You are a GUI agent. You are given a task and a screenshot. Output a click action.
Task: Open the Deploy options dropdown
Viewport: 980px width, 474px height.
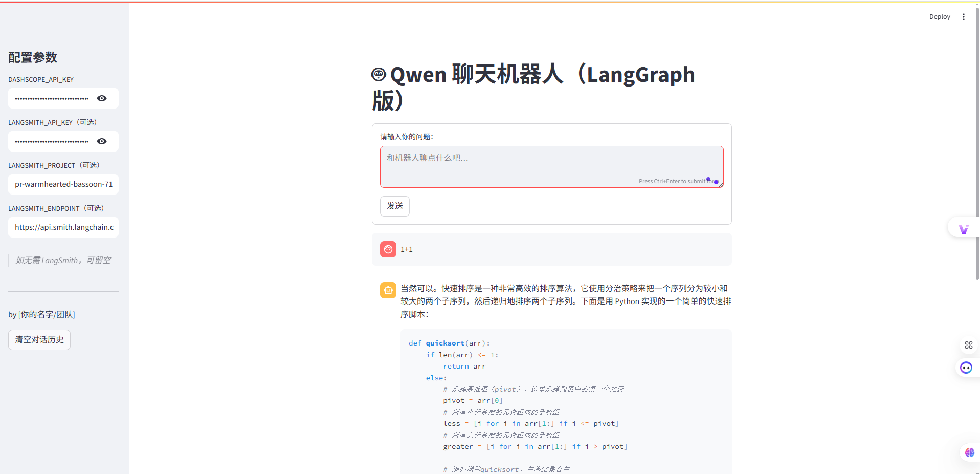pyautogui.click(x=939, y=16)
